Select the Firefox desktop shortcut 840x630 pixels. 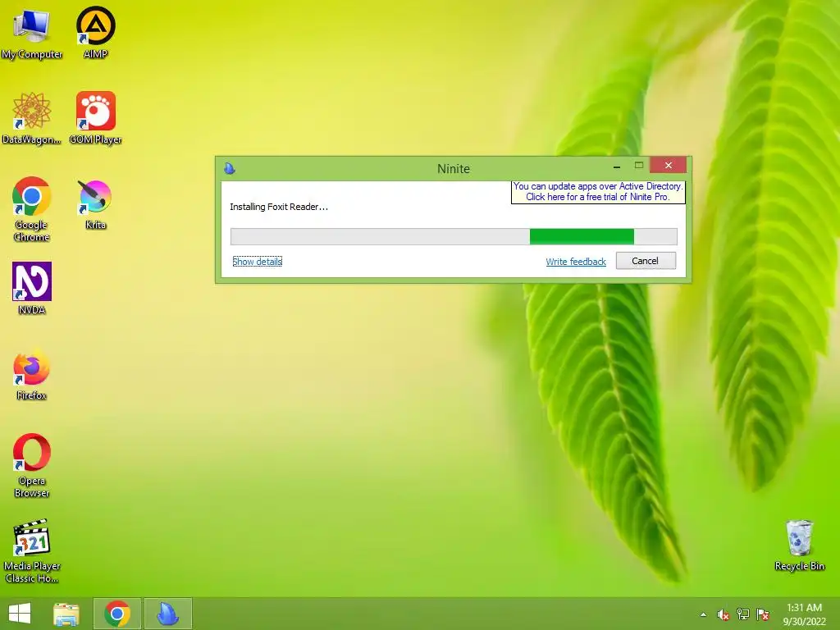coord(32,376)
